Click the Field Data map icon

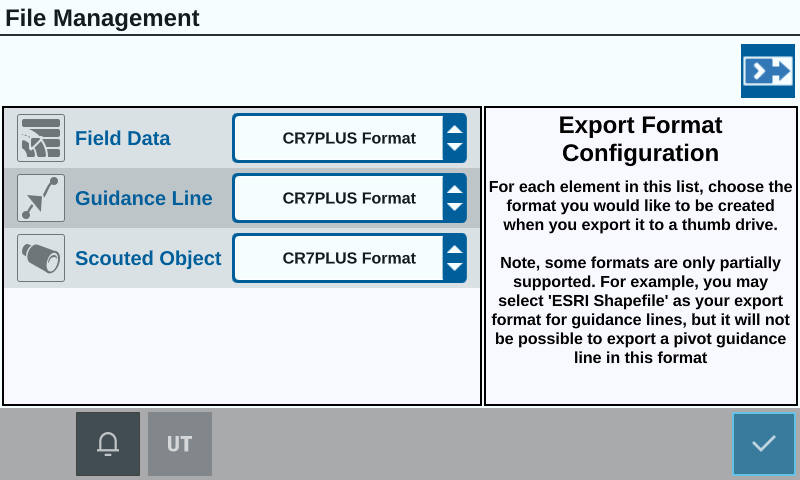pos(41,138)
